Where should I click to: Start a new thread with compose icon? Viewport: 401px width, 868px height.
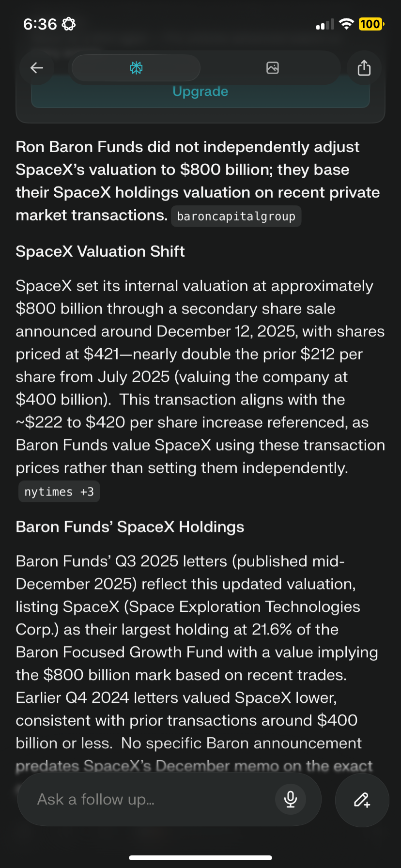(x=362, y=799)
